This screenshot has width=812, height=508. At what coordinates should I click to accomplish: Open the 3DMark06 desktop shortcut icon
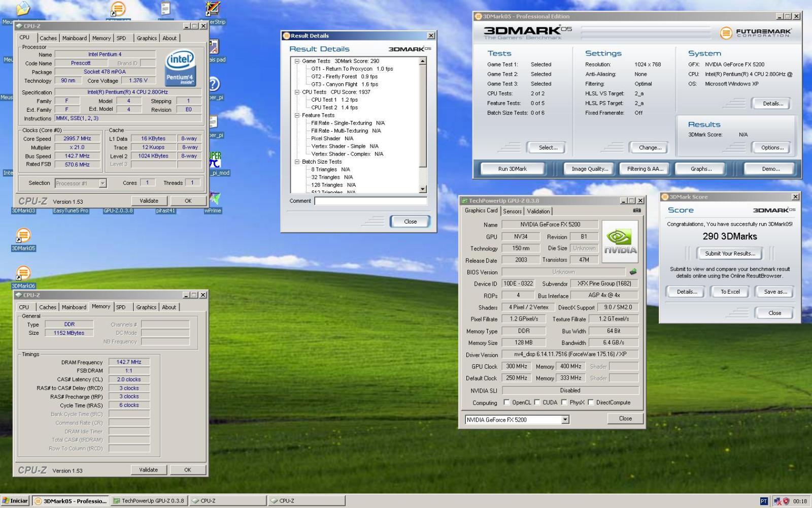coord(23,273)
